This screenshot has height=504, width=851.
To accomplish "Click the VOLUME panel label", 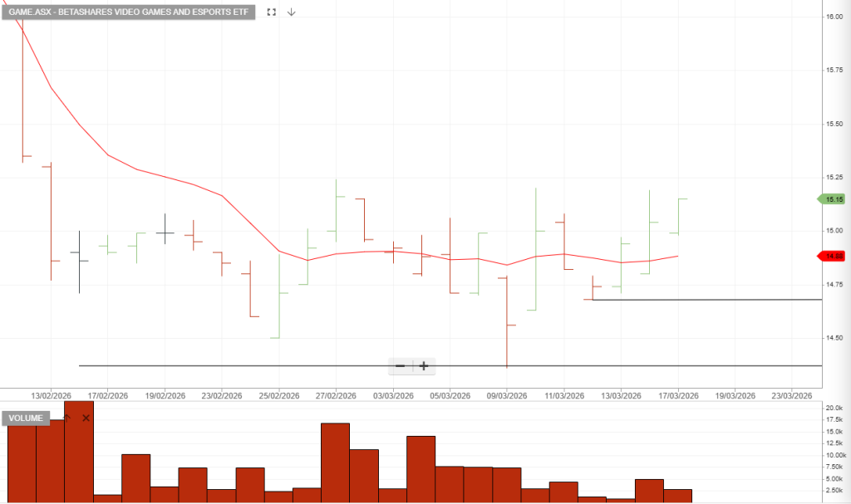I will 27,418.
